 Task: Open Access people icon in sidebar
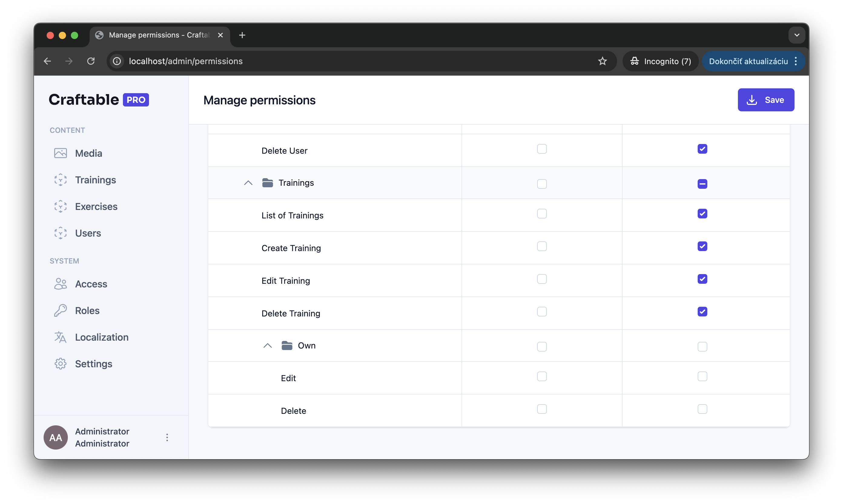coord(61,284)
